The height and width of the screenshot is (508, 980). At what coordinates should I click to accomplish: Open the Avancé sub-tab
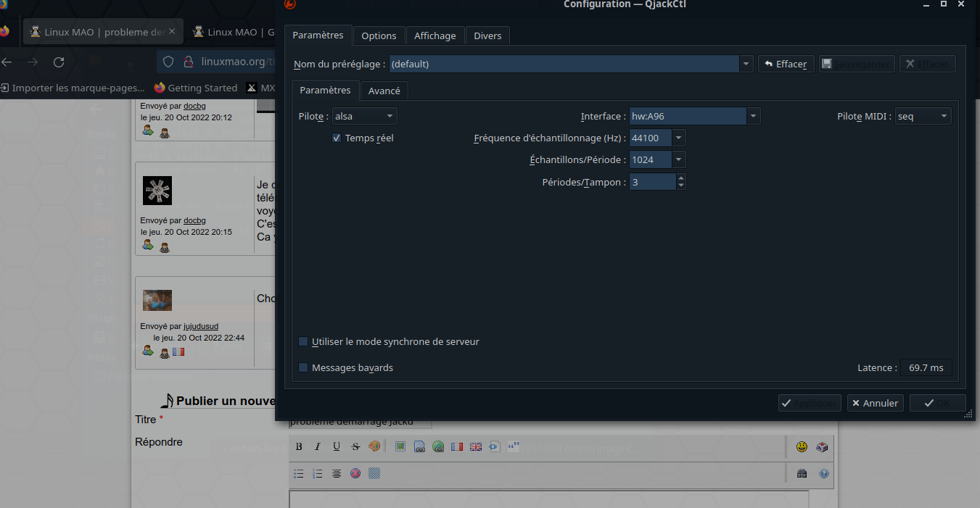point(384,91)
